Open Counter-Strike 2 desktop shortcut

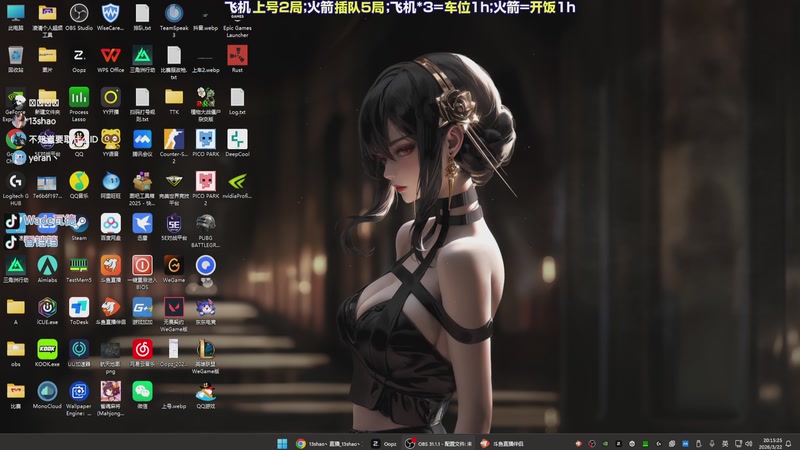tap(174, 139)
